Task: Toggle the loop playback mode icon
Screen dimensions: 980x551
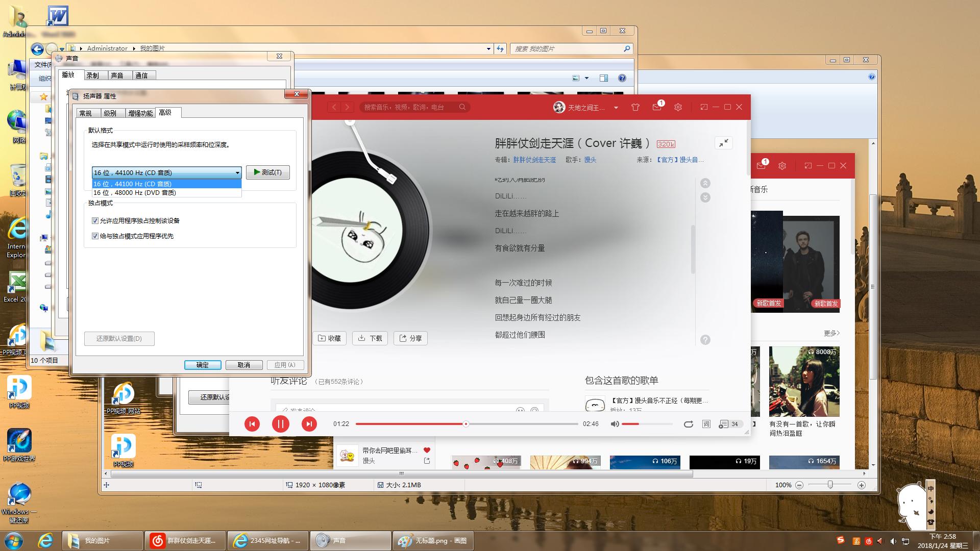Action: 689,424
